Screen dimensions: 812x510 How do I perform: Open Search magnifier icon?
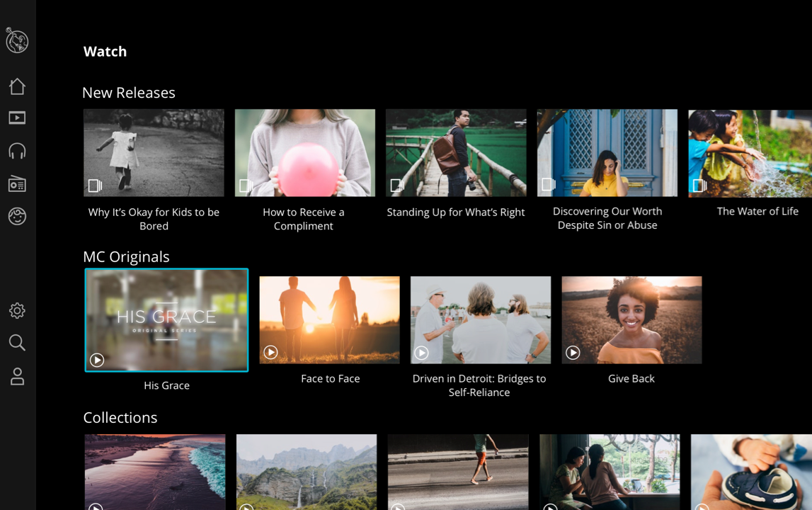tap(17, 343)
